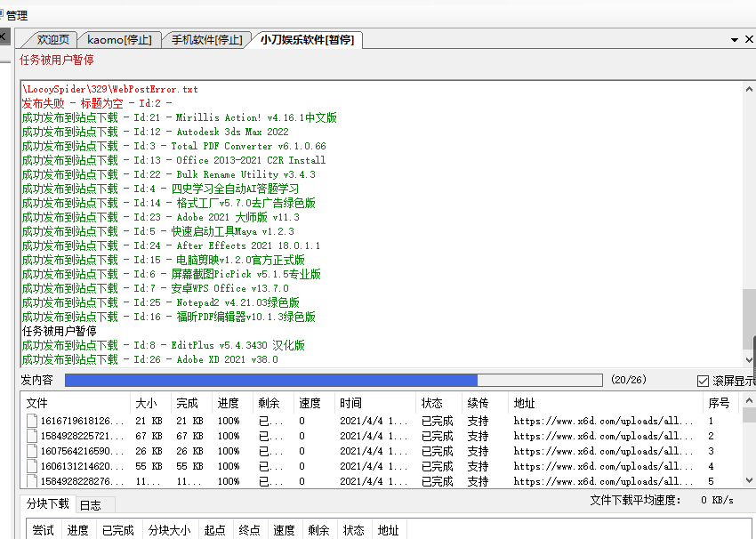Select log line for Autodesk 3ds Max 2022
The width and height of the screenshot is (756, 539).
tap(156, 132)
